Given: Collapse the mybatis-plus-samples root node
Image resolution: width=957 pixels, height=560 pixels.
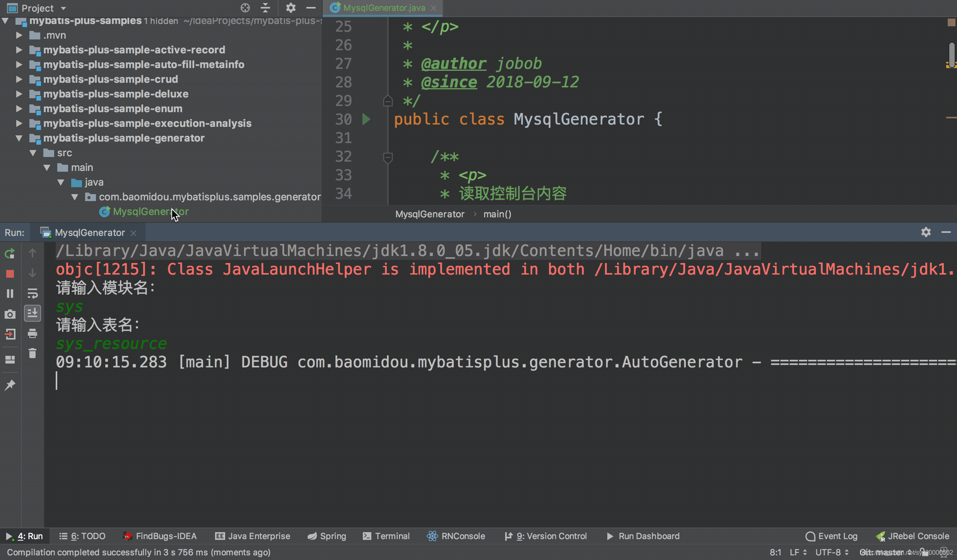Looking at the screenshot, I should (5, 20).
